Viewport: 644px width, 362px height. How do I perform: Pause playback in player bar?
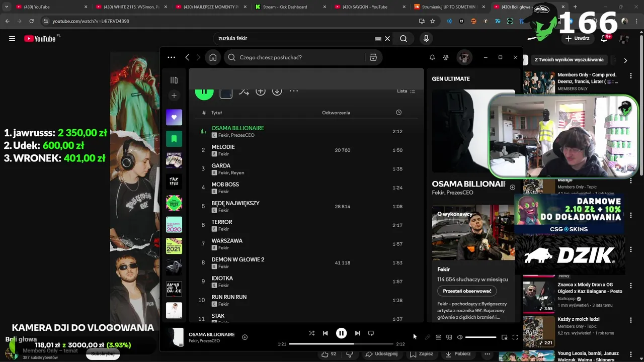pos(341,333)
